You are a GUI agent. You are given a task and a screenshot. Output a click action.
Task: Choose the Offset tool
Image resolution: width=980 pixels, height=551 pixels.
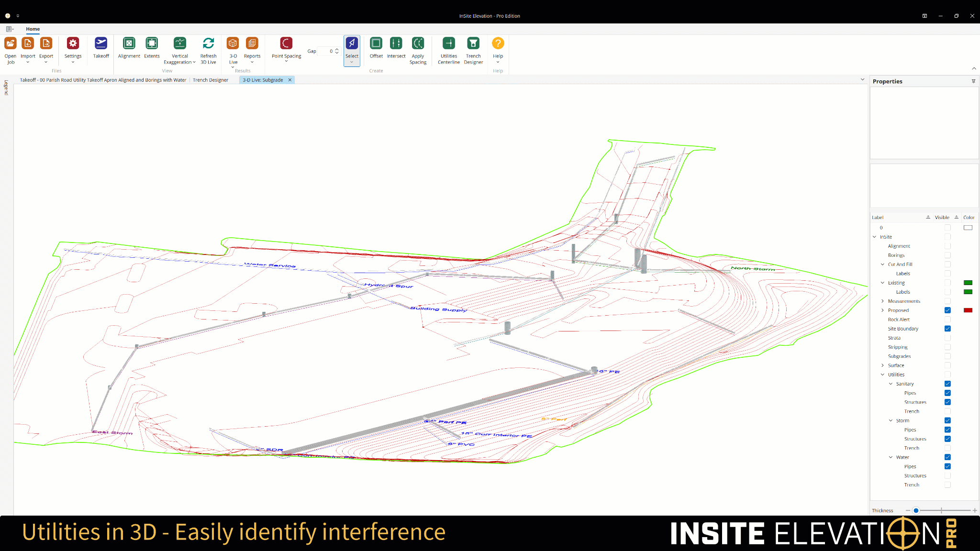376,48
